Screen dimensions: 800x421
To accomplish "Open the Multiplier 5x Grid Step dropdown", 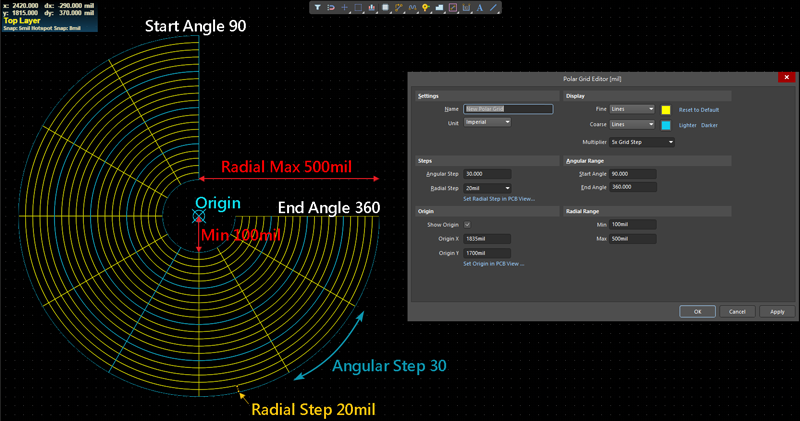I will (642, 142).
